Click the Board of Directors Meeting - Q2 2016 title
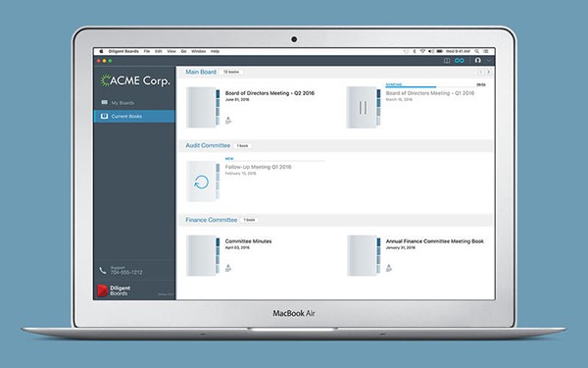The image size is (588, 368). [x=269, y=93]
